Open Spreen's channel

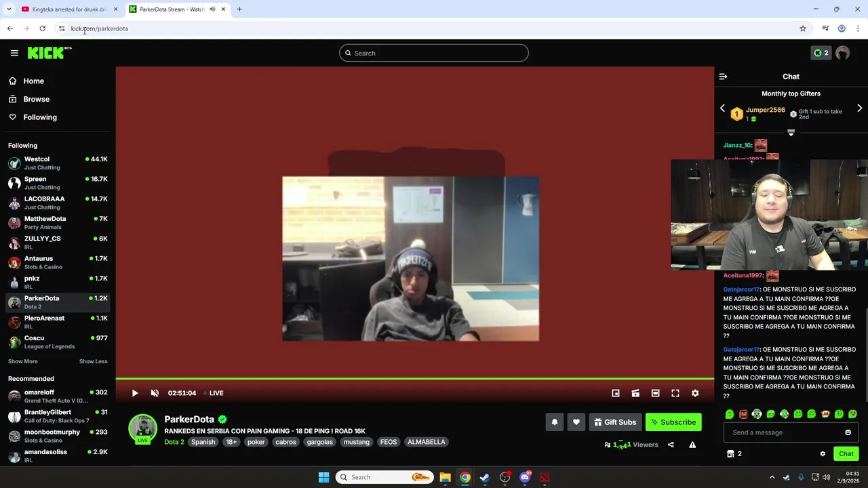(58, 183)
